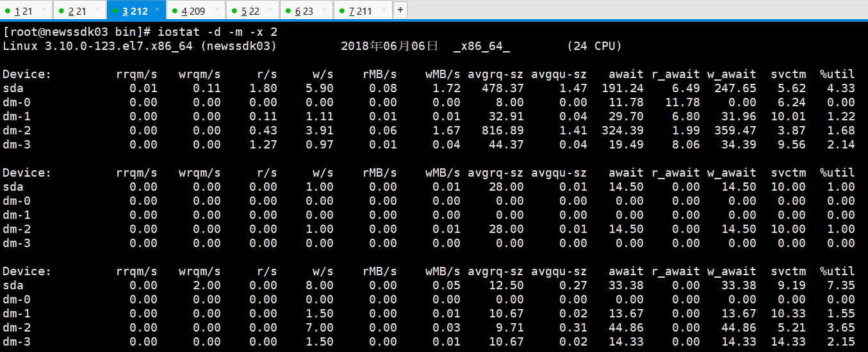Click the w/s value "5.90"
This screenshot has width=868, height=352.
click(320, 88)
